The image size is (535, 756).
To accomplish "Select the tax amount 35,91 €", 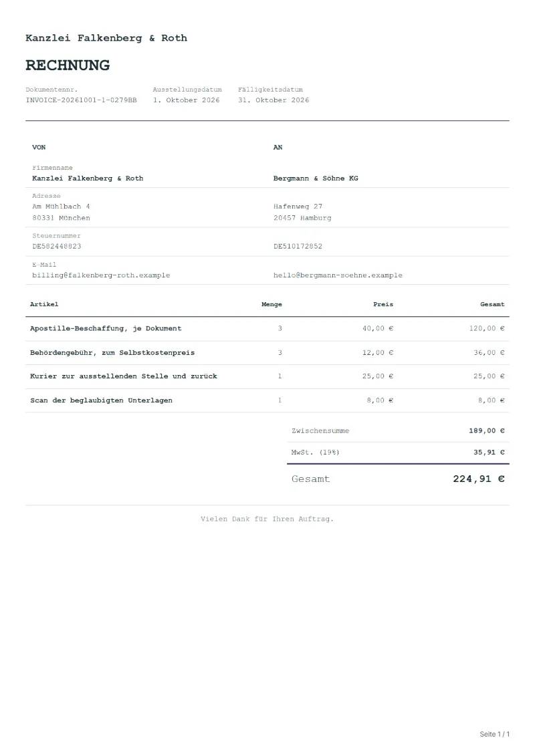I will point(489,453).
